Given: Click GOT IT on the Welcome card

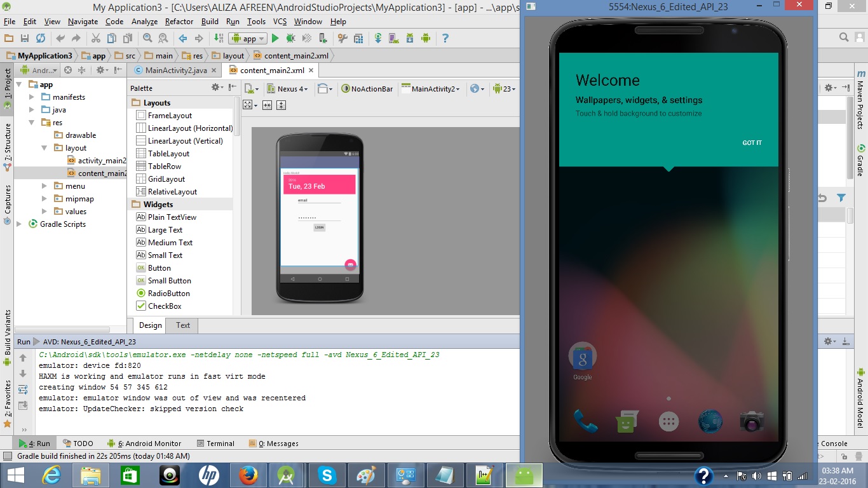Looking at the screenshot, I should coord(752,143).
